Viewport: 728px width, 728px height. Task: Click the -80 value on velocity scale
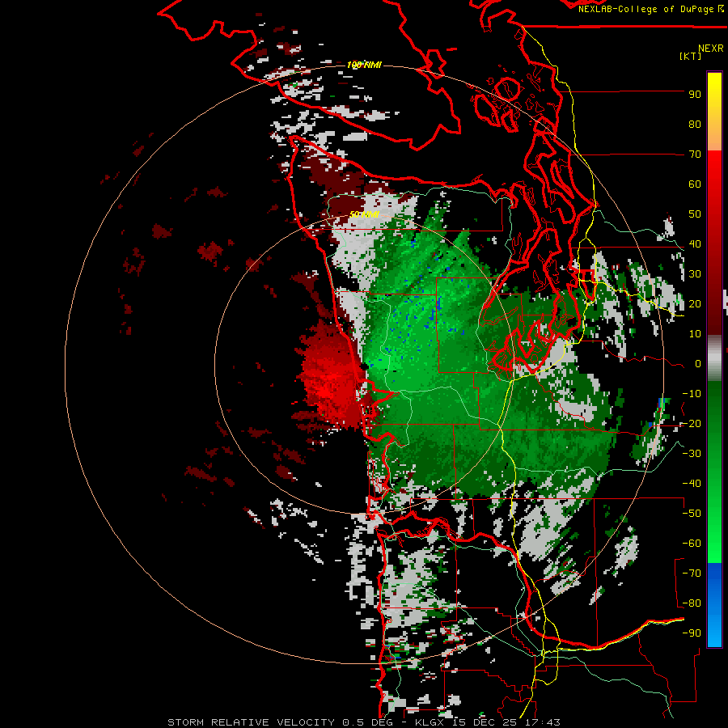692,603
